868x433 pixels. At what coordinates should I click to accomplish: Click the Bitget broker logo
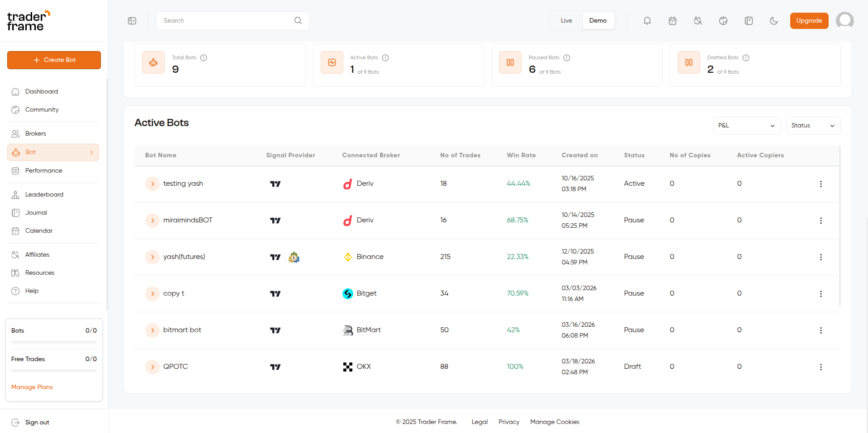pyautogui.click(x=348, y=294)
